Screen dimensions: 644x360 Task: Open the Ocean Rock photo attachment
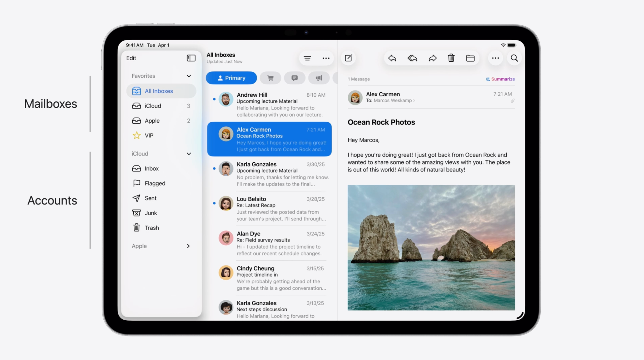(431, 247)
